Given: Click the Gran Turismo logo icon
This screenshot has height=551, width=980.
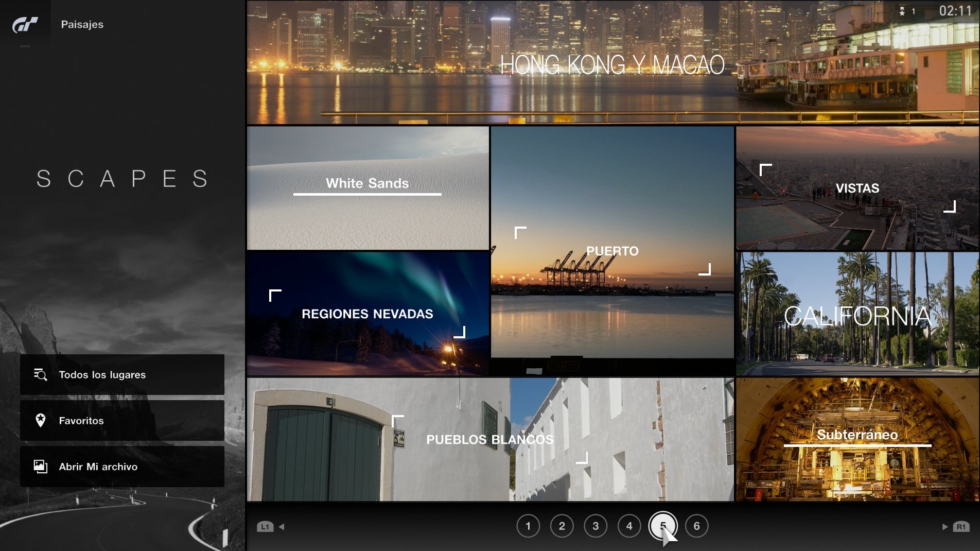Looking at the screenshot, I should [25, 24].
